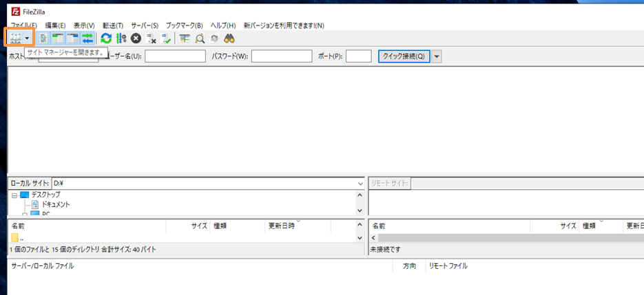Viewport: 644px width, 295px height.
Task: Toggle the message log display
Action: 43,39
